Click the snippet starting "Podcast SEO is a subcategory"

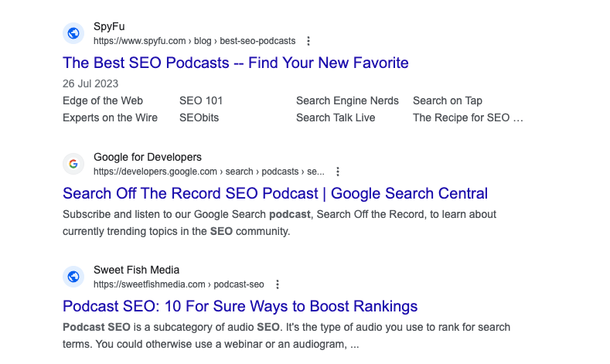point(286,335)
